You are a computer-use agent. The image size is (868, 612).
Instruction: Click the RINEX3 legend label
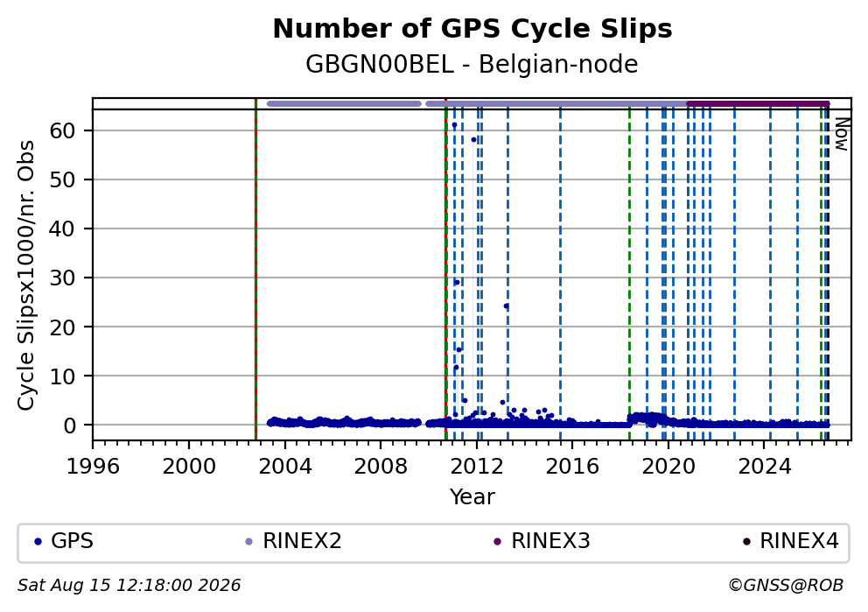[x=550, y=541]
